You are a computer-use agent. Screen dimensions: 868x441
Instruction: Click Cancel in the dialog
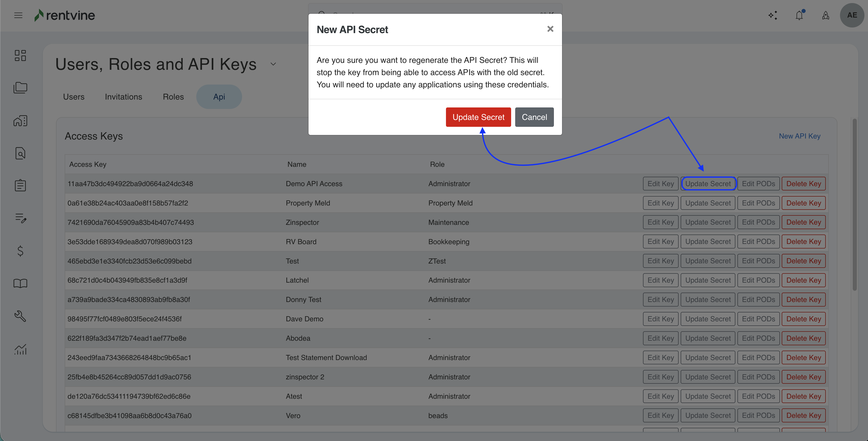point(534,117)
